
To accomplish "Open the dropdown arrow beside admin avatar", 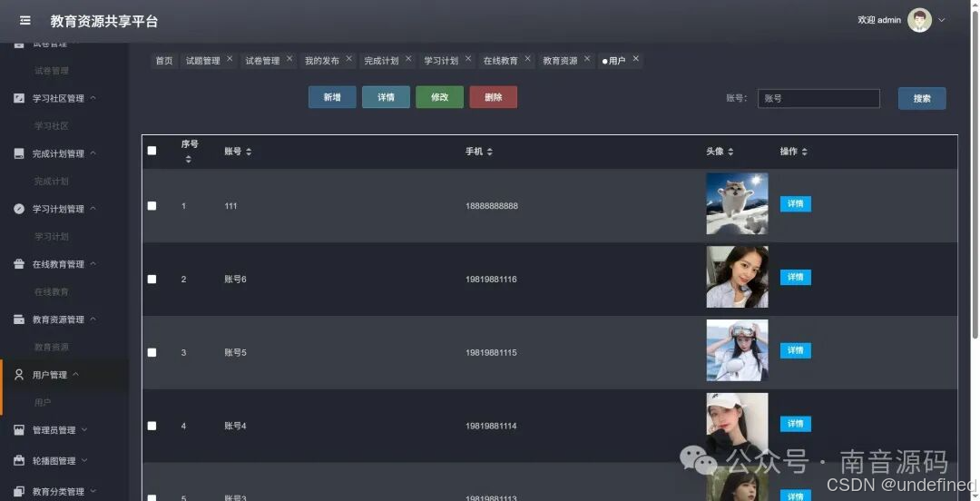I will point(941,20).
